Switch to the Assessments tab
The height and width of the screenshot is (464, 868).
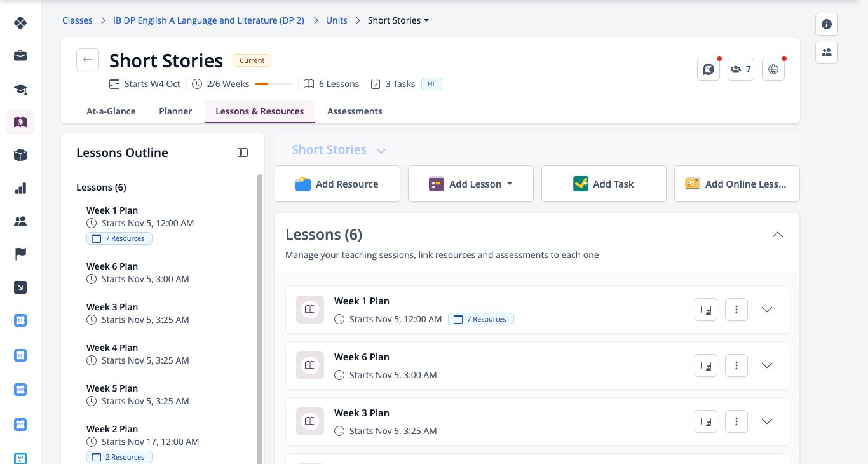click(x=355, y=111)
